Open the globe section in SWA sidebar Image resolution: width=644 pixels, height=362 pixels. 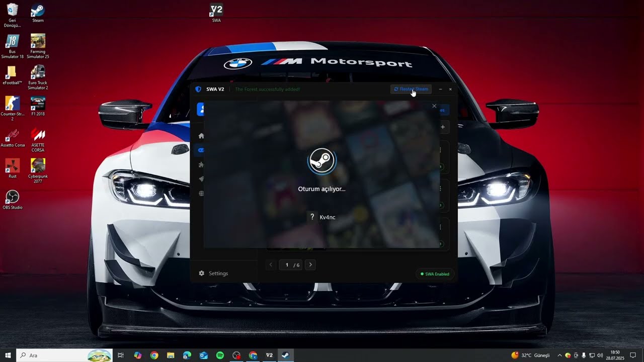point(201,193)
